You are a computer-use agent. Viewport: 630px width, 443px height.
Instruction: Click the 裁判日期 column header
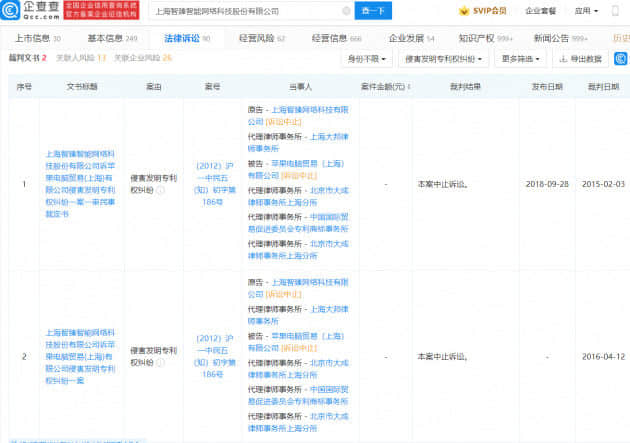(x=603, y=86)
